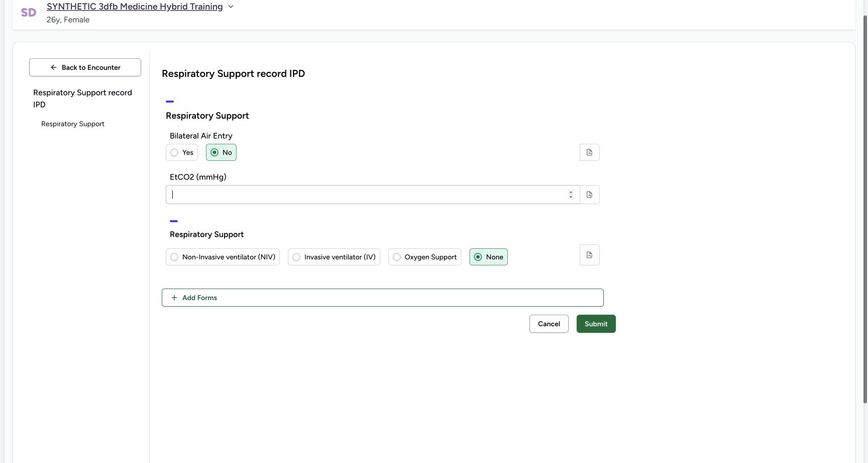Jump to Respiratory Support sidebar subsection
Screen dimensions: 868x463
[x=73, y=124]
